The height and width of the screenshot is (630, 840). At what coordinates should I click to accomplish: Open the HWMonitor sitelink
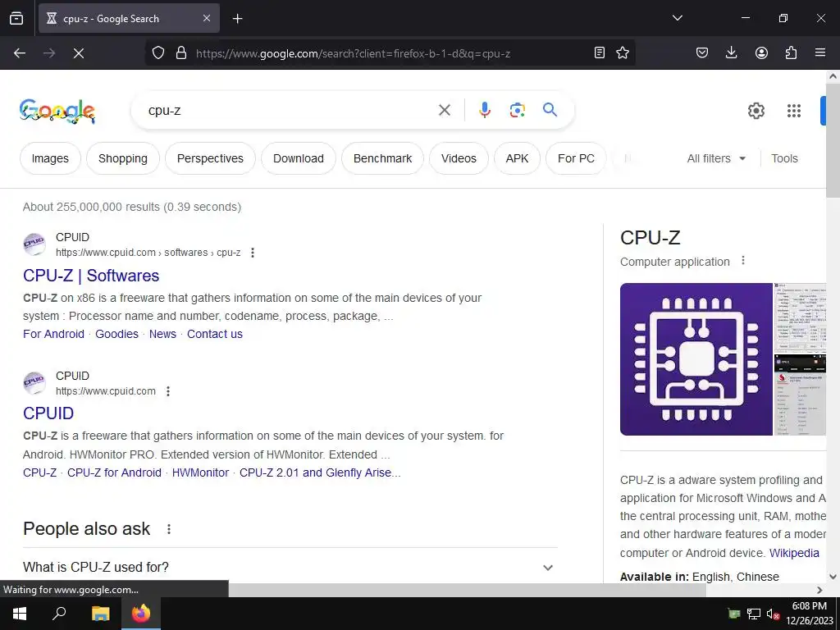tap(200, 472)
